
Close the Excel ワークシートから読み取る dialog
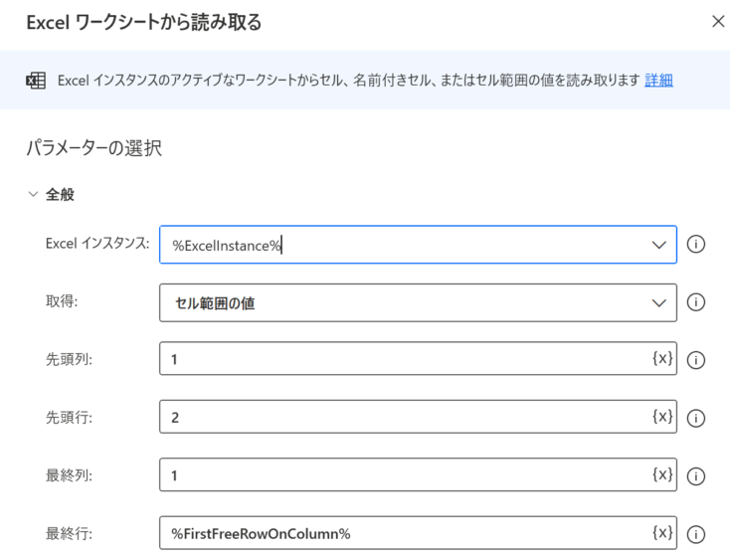point(718,22)
